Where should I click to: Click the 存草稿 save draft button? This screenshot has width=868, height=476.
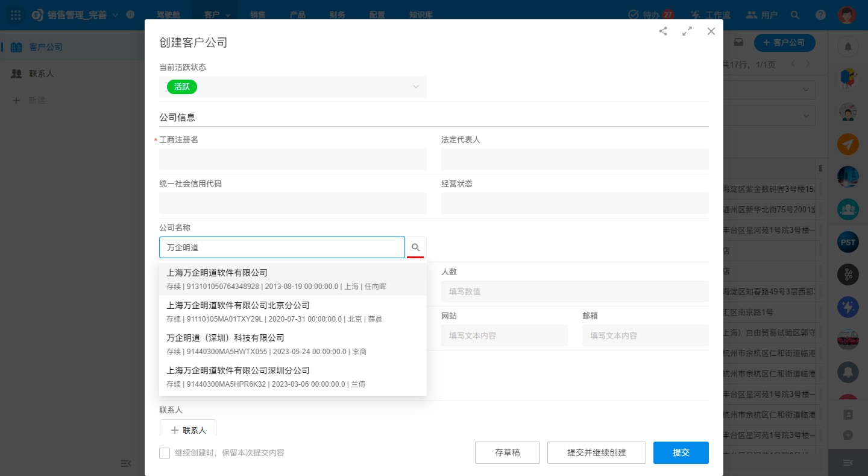[x=507, y=452]
